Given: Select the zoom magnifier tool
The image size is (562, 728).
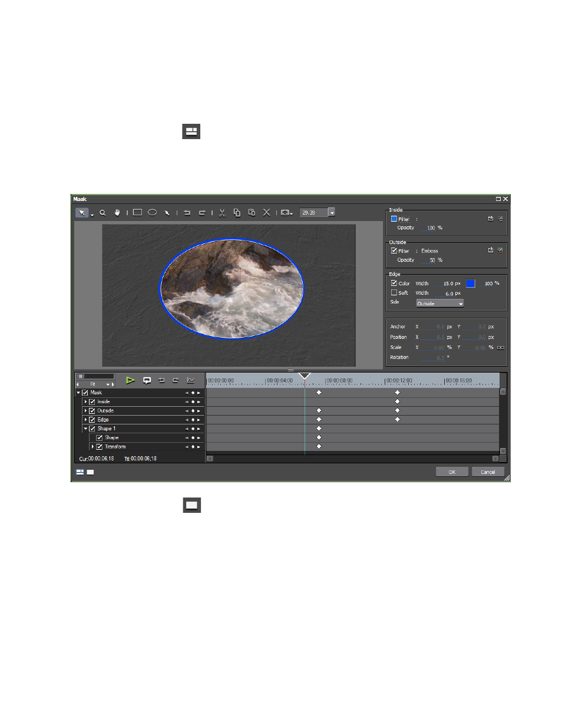Looking at the screenshot, I should [x=103, y=213].
